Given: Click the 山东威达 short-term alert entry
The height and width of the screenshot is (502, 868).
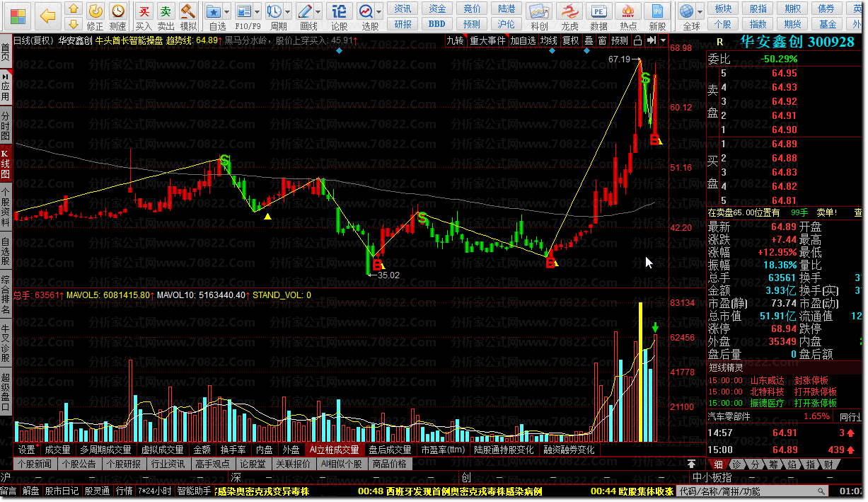Looking at the screenshot, I should (767, 380).
